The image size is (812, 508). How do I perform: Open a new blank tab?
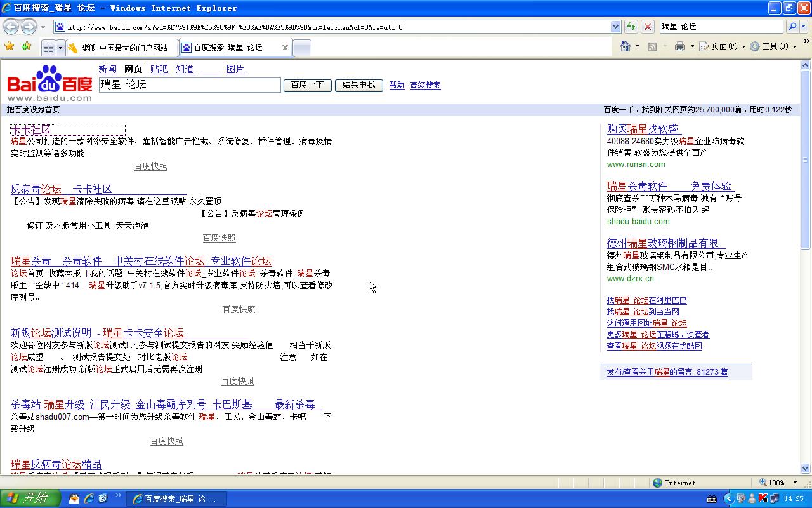[302, 48]
